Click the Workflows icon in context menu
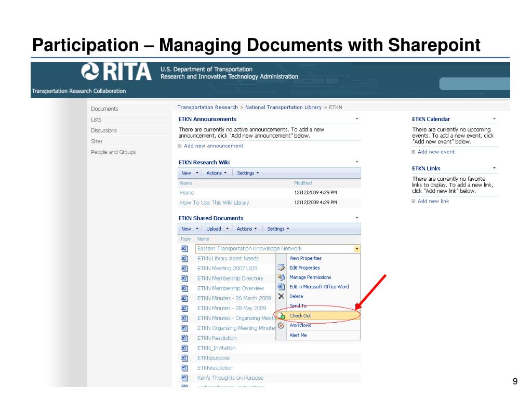The image size is (532, 399). pos(281,325)
